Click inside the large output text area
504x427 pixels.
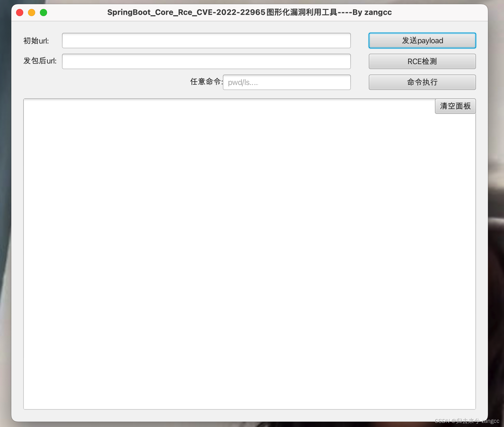tap(250, 254)
